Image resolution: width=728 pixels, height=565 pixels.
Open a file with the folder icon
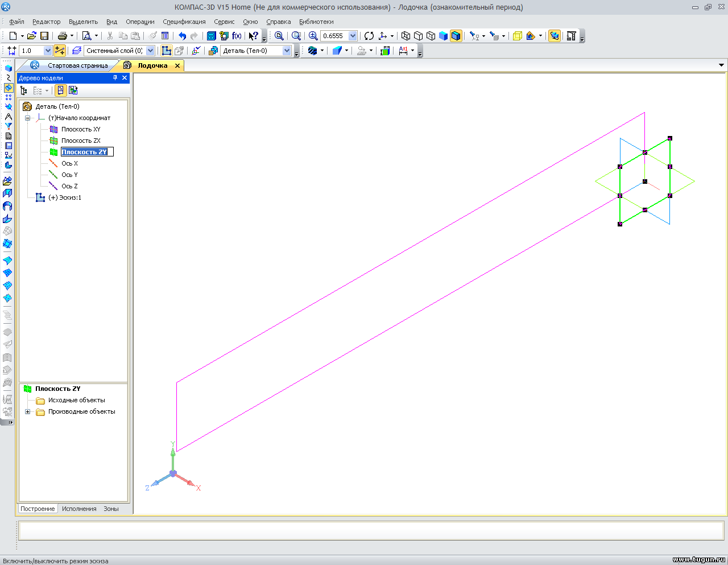click(x=32, y=36)
